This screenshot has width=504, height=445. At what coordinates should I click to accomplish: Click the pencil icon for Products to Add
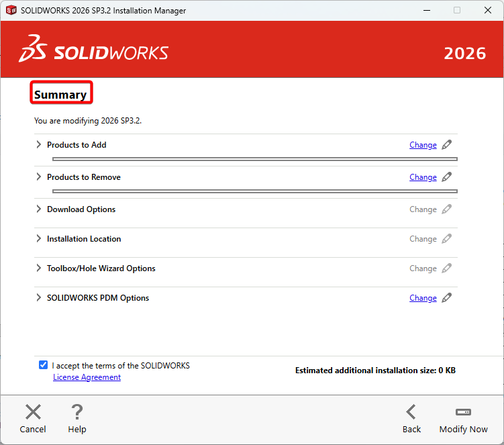click(x=446, y=145)
